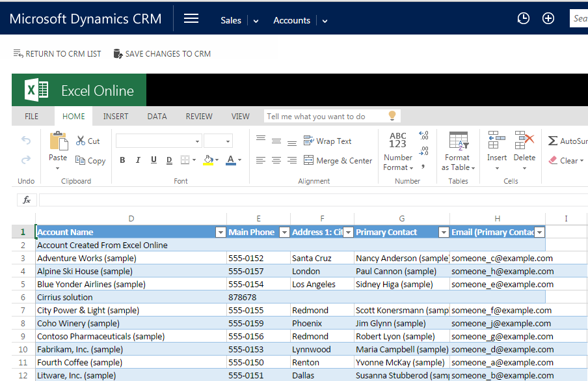Select cell Alpine Ski House (sample)
This screenshot has width=588, height=381.
coord(131,271)
